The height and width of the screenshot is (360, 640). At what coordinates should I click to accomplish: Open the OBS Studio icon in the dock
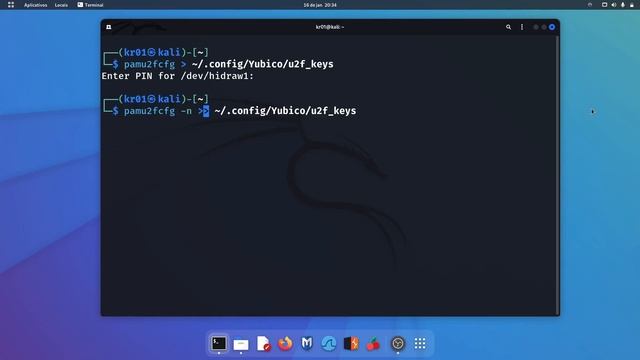coord(398,344)
